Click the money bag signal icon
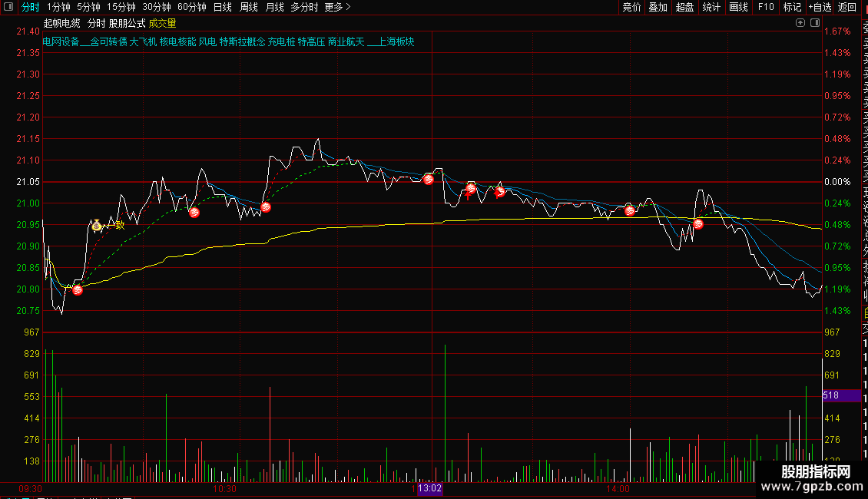The height and width of the screenshot is (499, 868). 96,225
